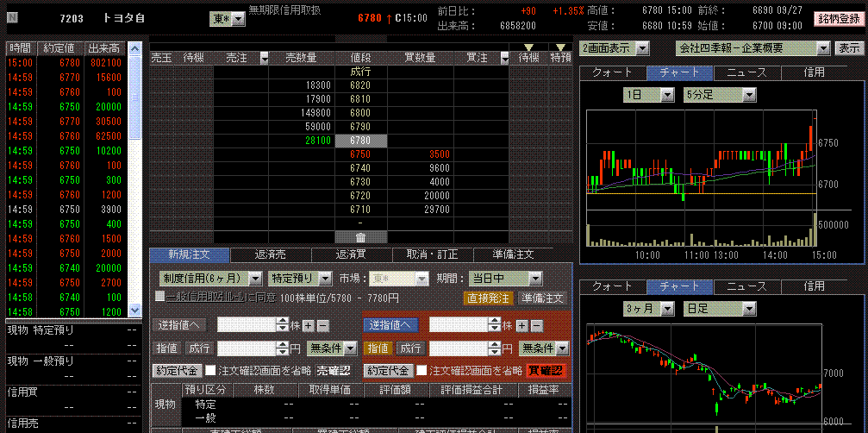Click the yellow triangle above the 特預 column
This screenshot has width=868, height=433.
click(x=560, y=47)
